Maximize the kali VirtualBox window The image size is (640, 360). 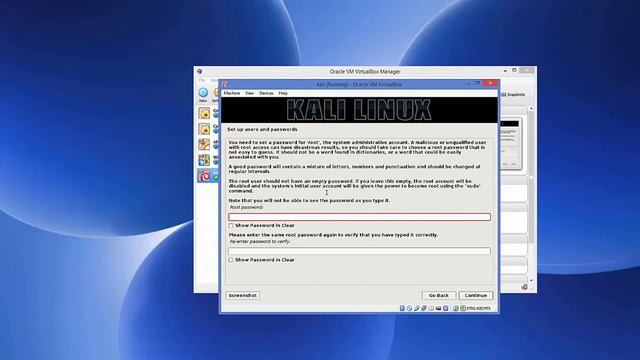pyautogui.click(x=478, y=84)
